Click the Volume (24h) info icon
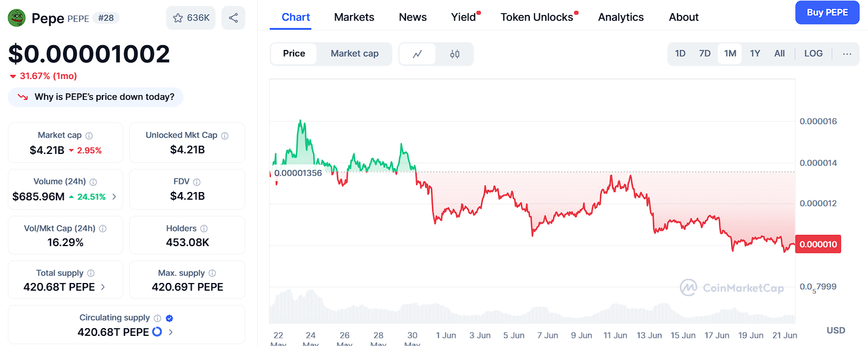 point(93,182)
